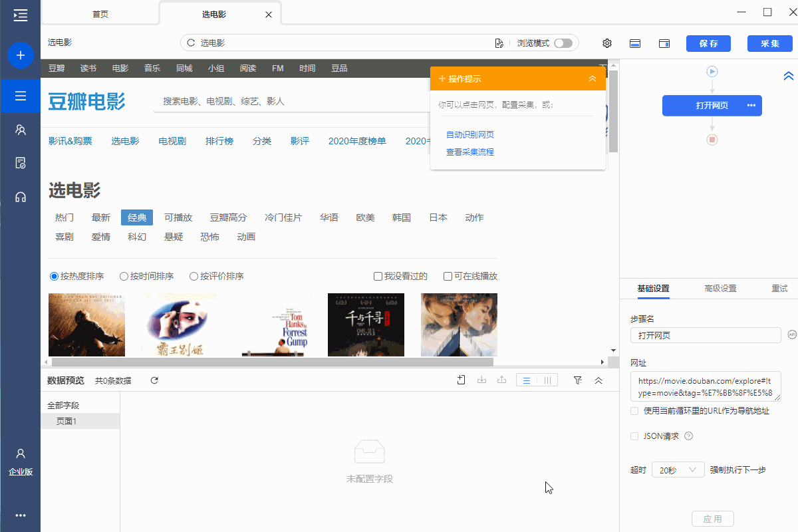The image size is (798, 532).
Task: Click the API icon beside the step name
Action: click(792, 334)
